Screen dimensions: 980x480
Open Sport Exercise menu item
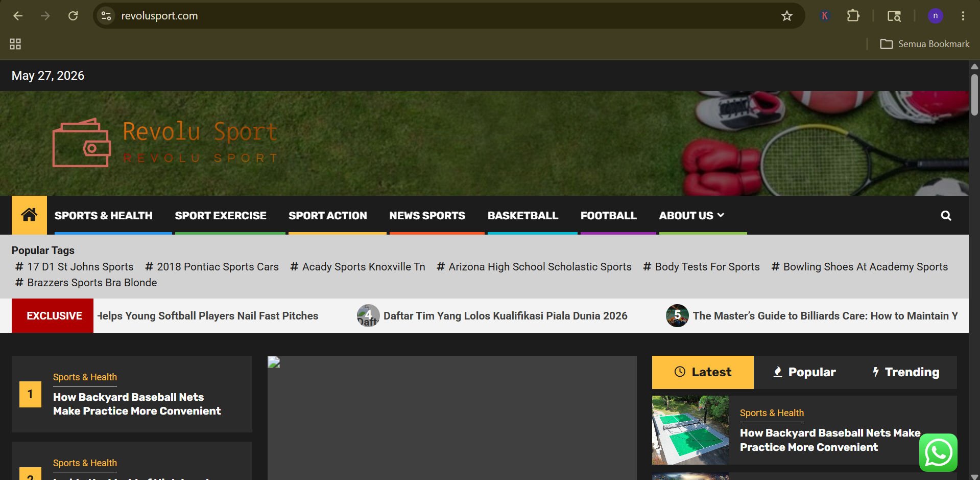[221, 216]
